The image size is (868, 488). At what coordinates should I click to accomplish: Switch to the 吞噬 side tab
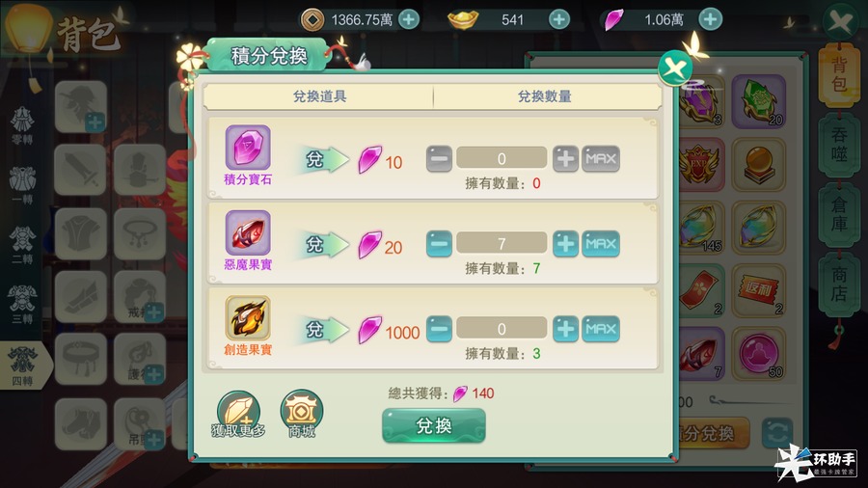(x=839, y=145)
